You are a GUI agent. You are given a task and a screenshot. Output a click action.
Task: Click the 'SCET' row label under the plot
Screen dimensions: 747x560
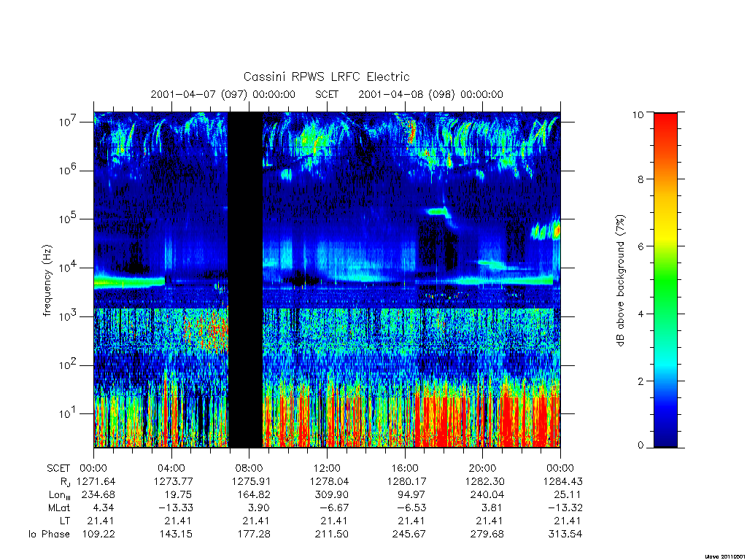coord(58,468)
